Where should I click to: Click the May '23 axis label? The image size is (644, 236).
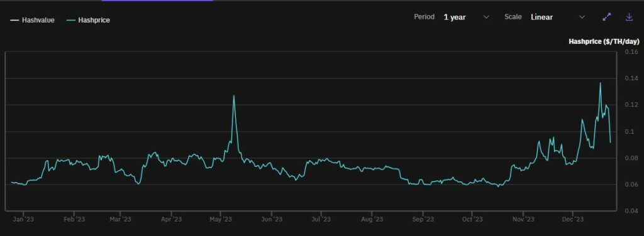(221, 220)
